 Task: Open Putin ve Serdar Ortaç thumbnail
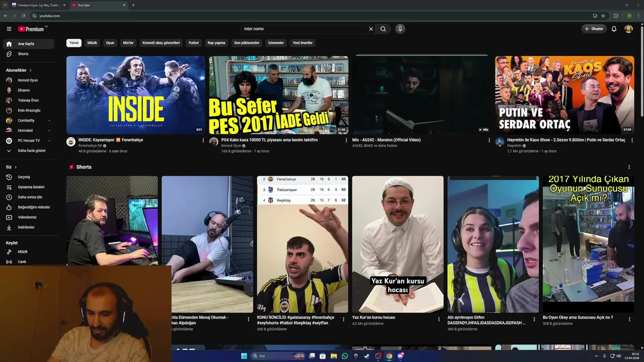pyautogui.click(x=565, y=95)
